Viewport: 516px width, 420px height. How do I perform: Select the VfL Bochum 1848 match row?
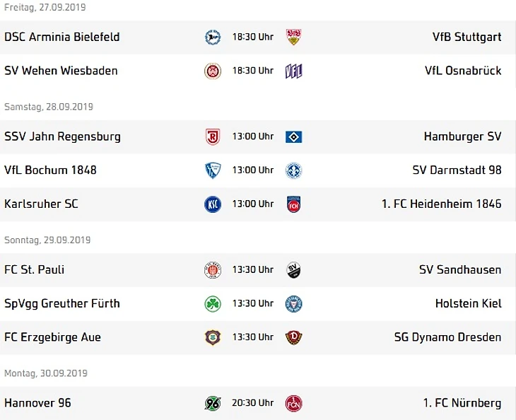coord(258,170)
